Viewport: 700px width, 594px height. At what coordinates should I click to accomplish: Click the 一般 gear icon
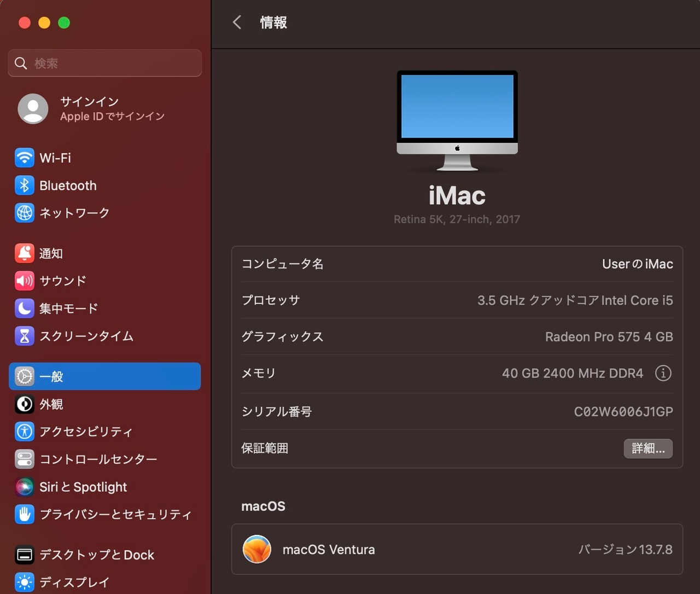pyautogui.click(x=24, y=376)
